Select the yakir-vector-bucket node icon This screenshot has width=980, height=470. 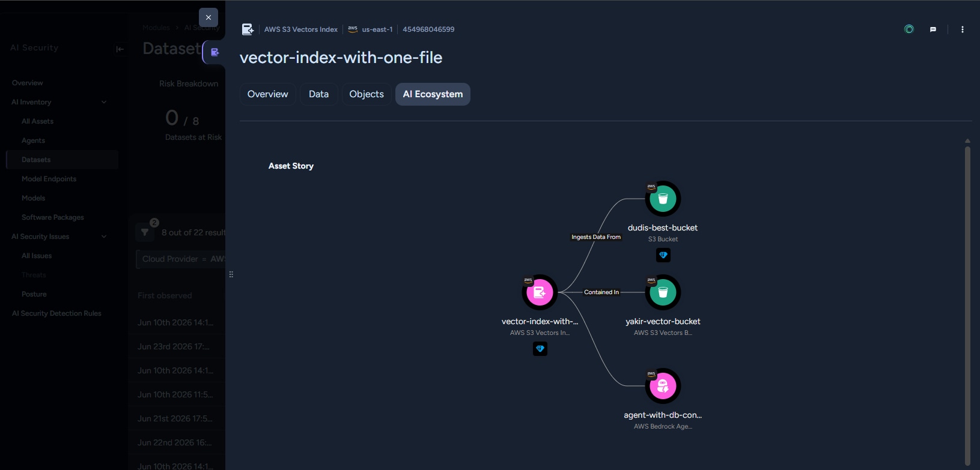[x=663, y=292]
